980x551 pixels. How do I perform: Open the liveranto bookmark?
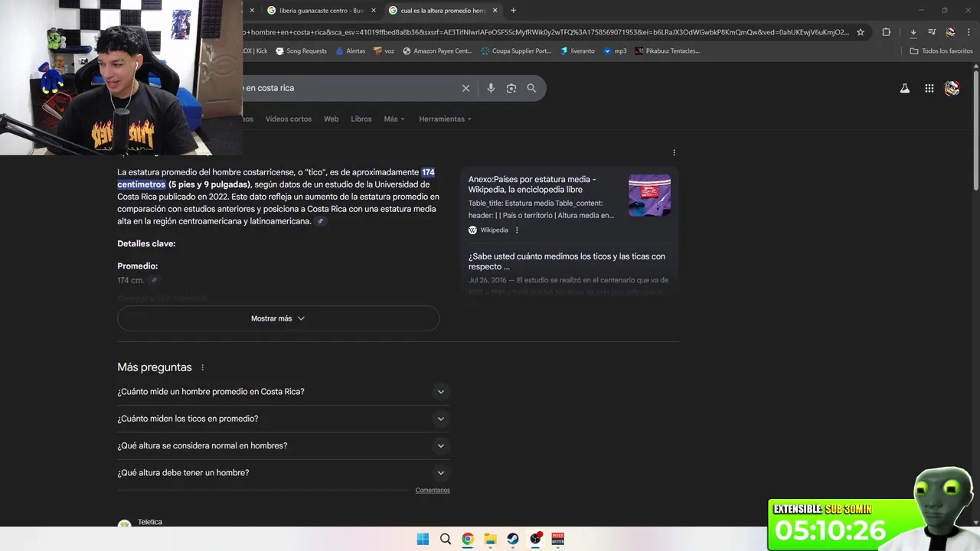577,51
